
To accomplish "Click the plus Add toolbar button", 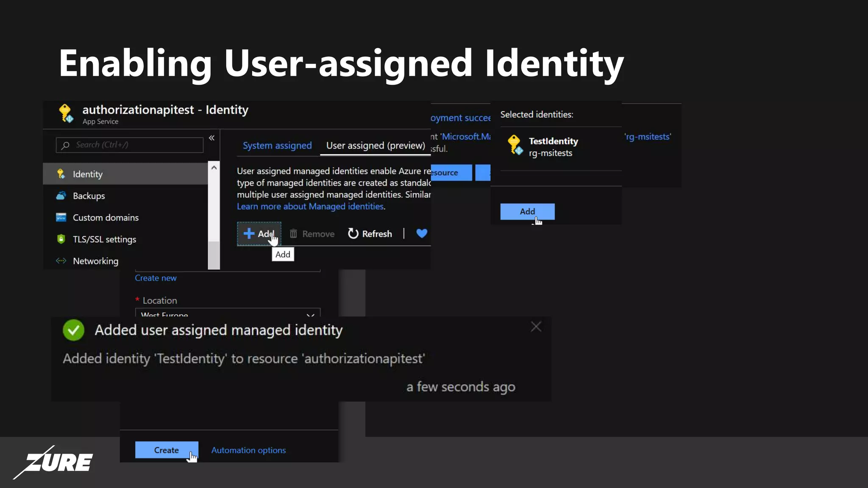I will point(259,233).
